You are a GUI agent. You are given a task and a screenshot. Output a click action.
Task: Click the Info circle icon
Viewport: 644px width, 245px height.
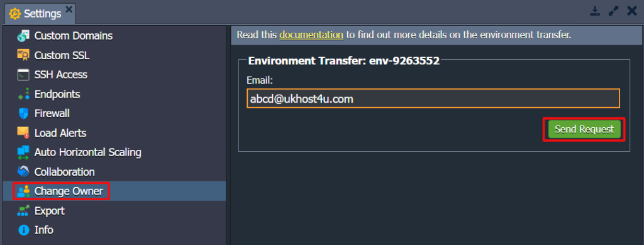click(x=23, y=230)
